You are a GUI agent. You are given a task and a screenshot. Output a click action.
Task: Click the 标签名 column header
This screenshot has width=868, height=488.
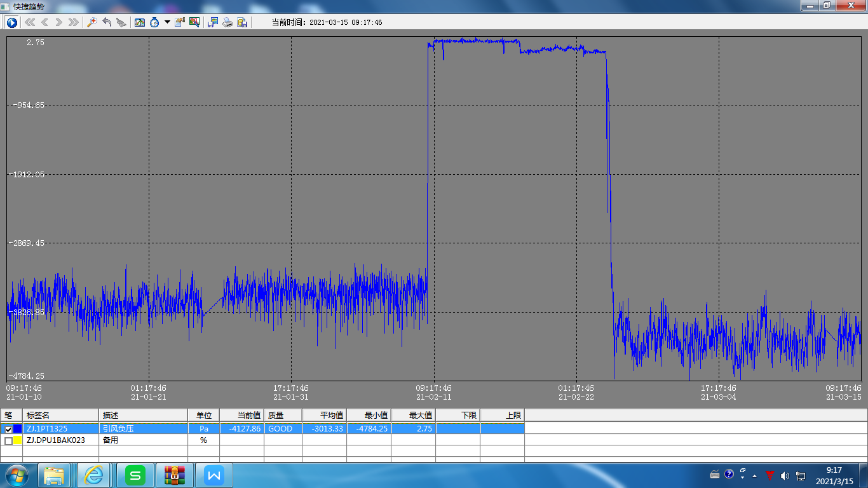point(60,415)
